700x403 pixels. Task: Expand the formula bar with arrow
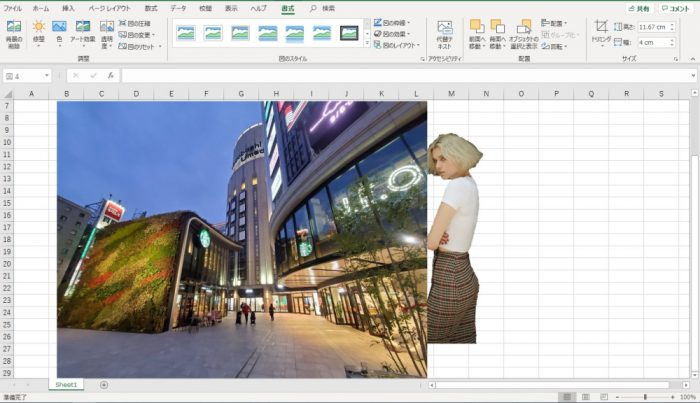click(x=693, y=76)
